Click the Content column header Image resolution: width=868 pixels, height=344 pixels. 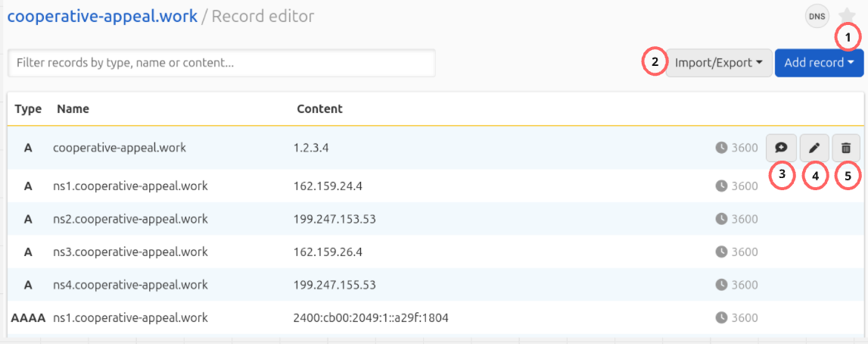[x=319, y=108]
